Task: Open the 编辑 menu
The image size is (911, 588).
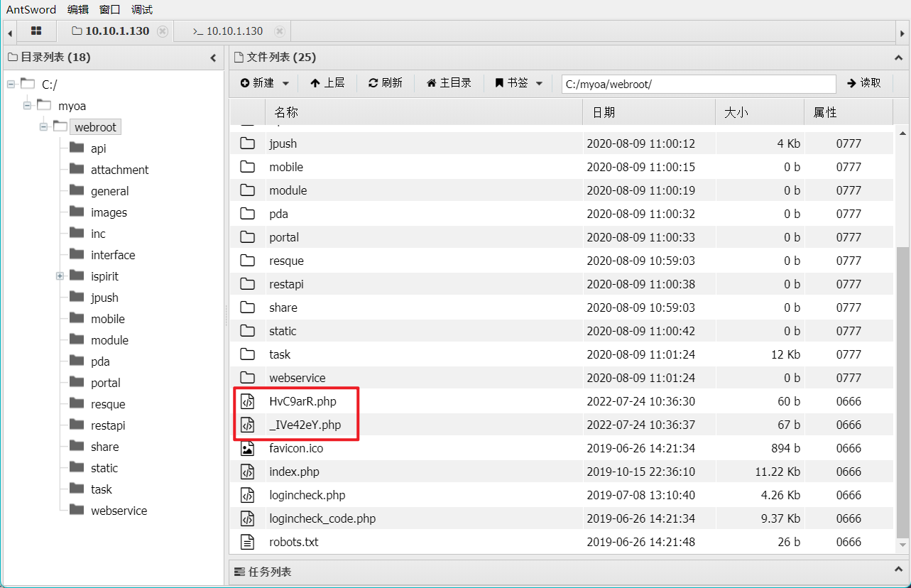Action: pos(78,9)
